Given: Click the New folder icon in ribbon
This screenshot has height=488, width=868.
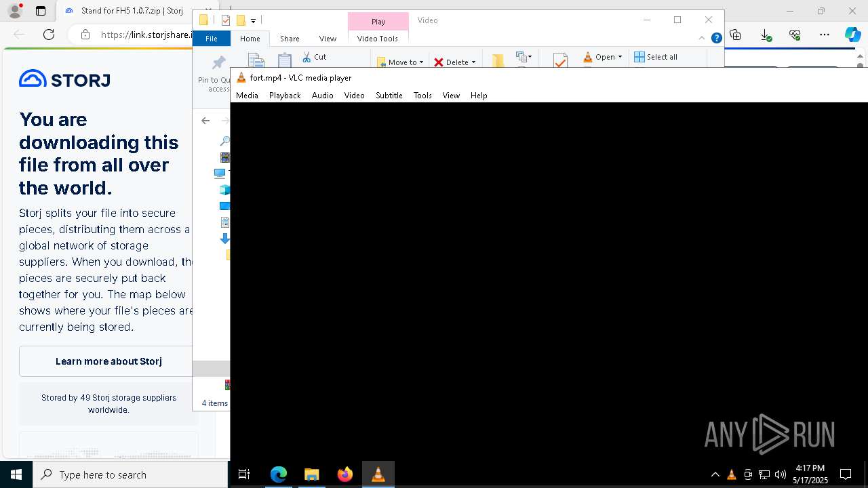Looking at the screenshot, I should click(498, 61).
